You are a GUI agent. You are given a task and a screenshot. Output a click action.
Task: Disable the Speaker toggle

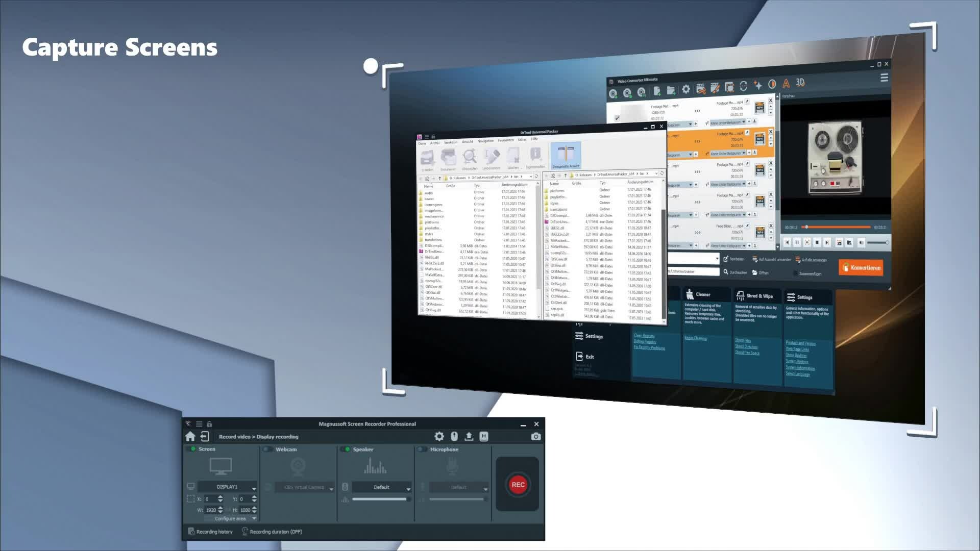tap(346, 449)
